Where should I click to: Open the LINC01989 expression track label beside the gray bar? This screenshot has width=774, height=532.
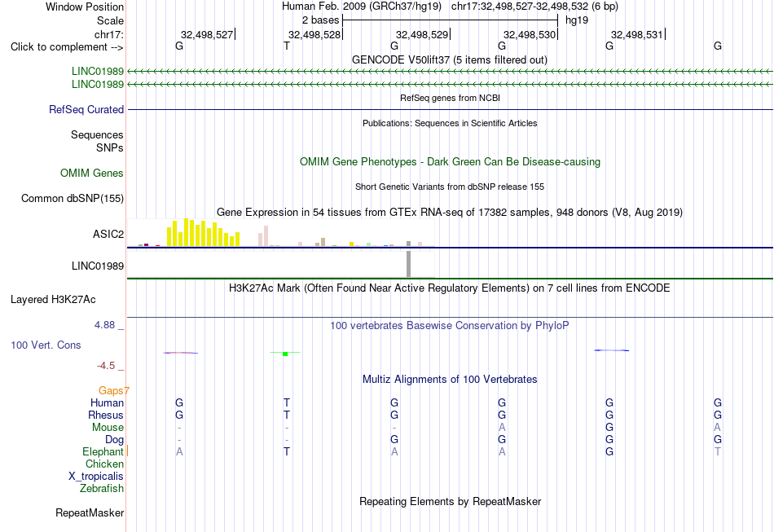pyautogui.click(x=98, y=266)
